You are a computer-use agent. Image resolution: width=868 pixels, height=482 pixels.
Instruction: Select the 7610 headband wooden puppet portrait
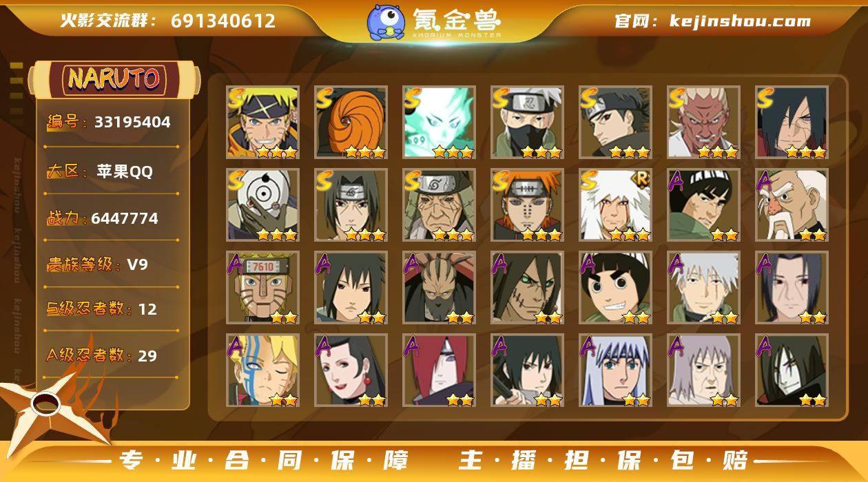(x=262, y=288)
